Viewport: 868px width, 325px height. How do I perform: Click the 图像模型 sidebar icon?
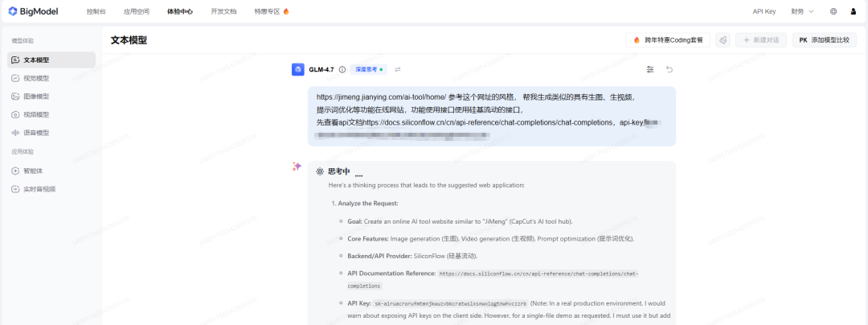tap(15, 97)
